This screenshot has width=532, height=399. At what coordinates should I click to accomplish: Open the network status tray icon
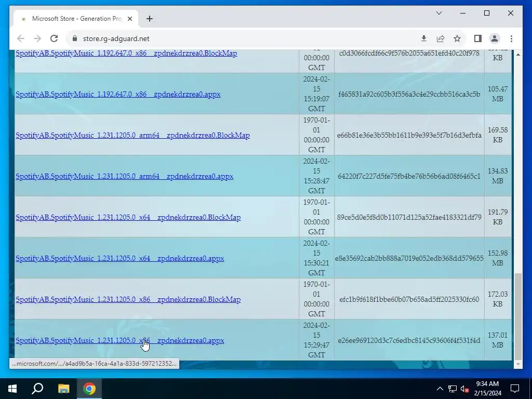(x=453, y=389)
